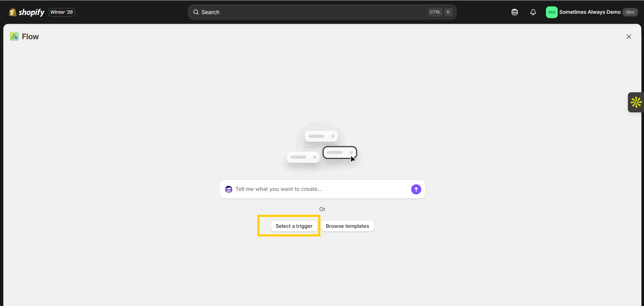This screenshot has width=644, height=306.
Task: Open the Winter '26 edition badge
Action: [61, 12]
